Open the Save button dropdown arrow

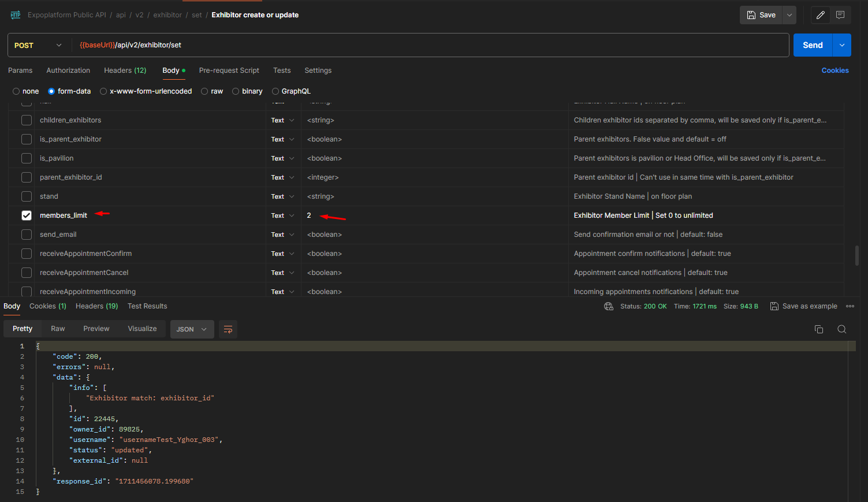click(x=789, y=15)
